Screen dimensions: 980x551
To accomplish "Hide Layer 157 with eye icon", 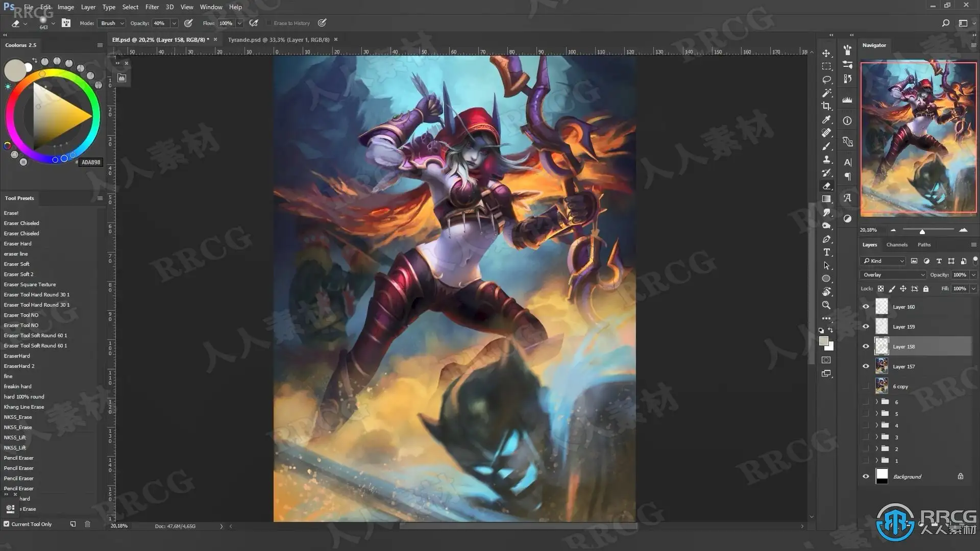I will tap(866, 366).
